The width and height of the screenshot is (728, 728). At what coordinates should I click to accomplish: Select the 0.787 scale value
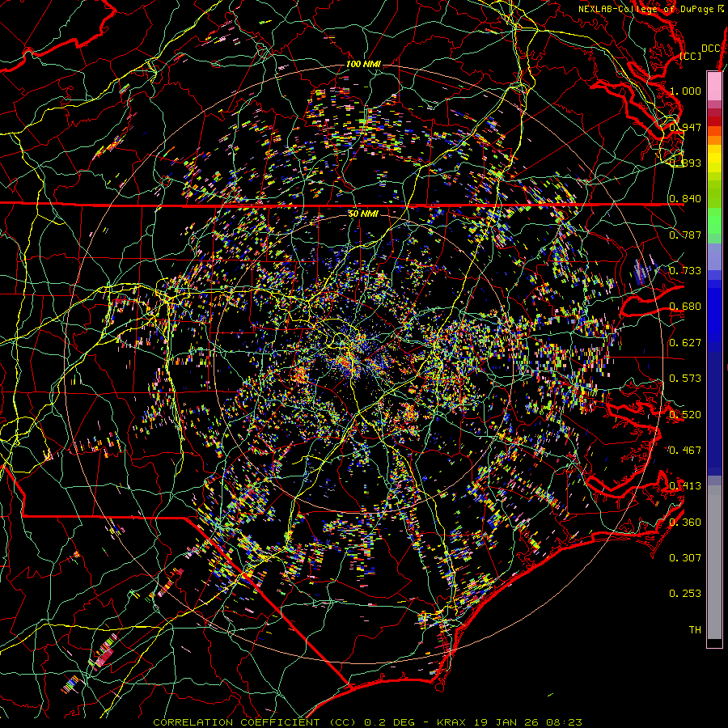(685, 235)
